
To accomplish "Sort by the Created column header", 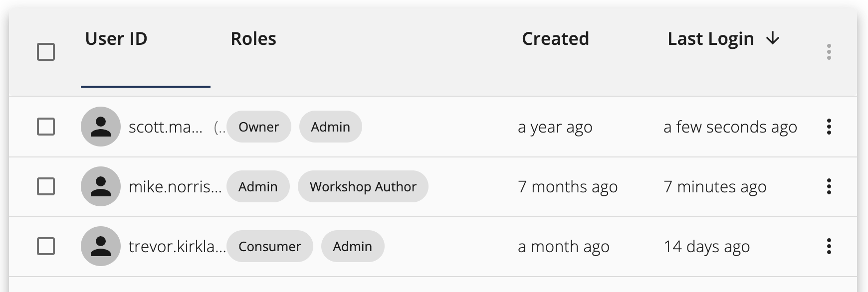I will (x=555, y=38).
